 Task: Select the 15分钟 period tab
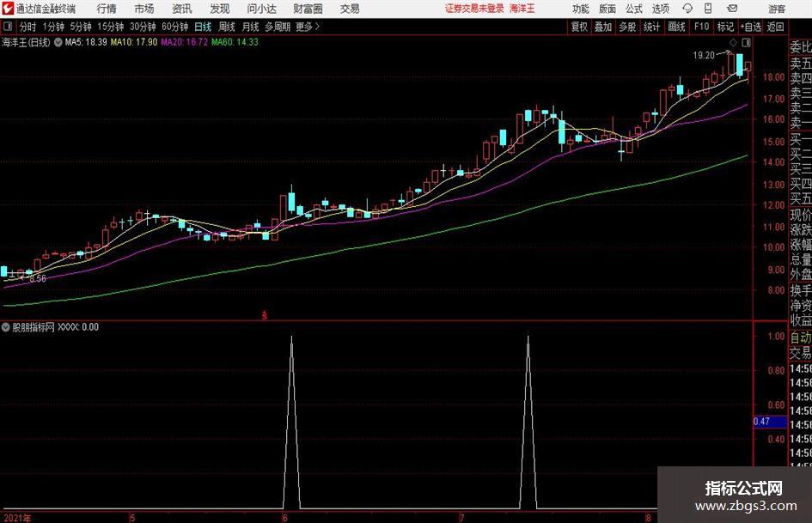tap(110, 27)
